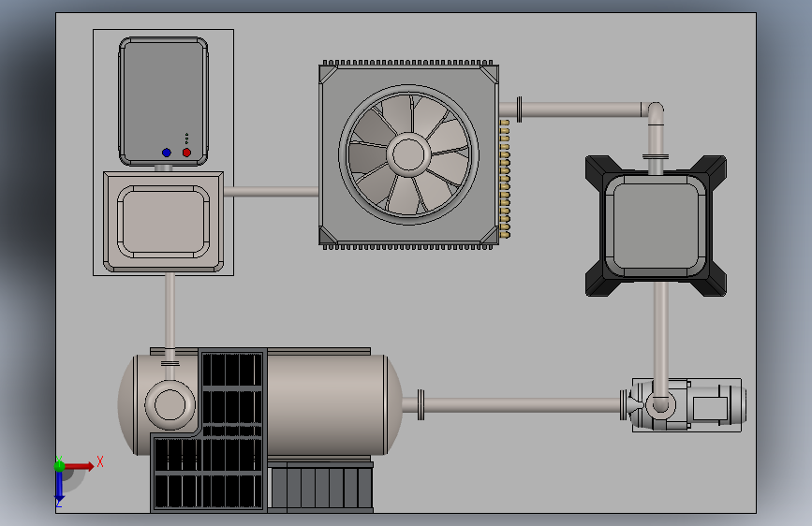Click the pipe flange beside the cylindrical tank outlet
This screenshot has height=526, width=812.
tap(421, 405)
